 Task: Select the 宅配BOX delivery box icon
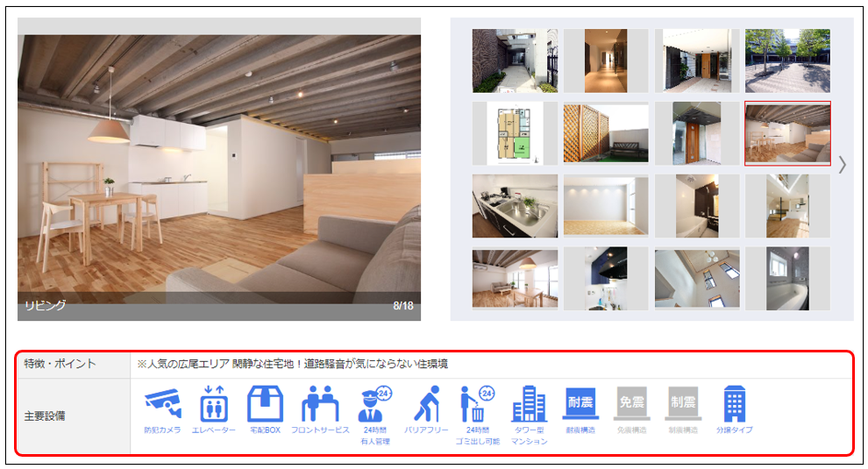(x=264, y=404)
